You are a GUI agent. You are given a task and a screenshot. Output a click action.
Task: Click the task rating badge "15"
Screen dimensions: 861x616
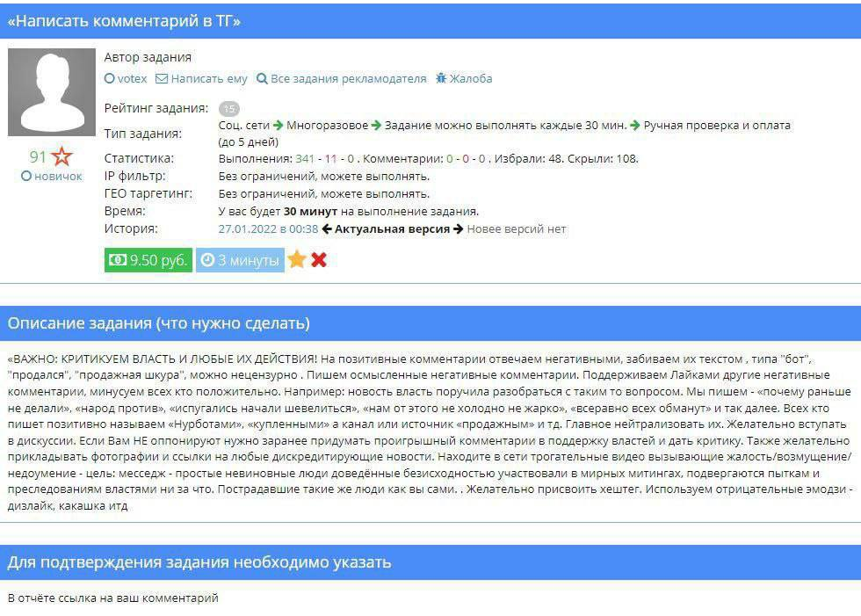click(229, 109)
